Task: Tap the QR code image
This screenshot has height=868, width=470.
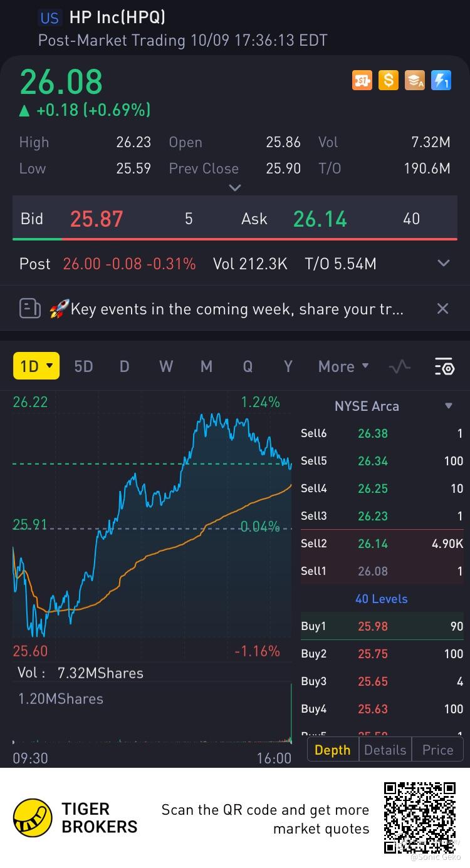Action: pyautogui.click(x=420, y=817)
